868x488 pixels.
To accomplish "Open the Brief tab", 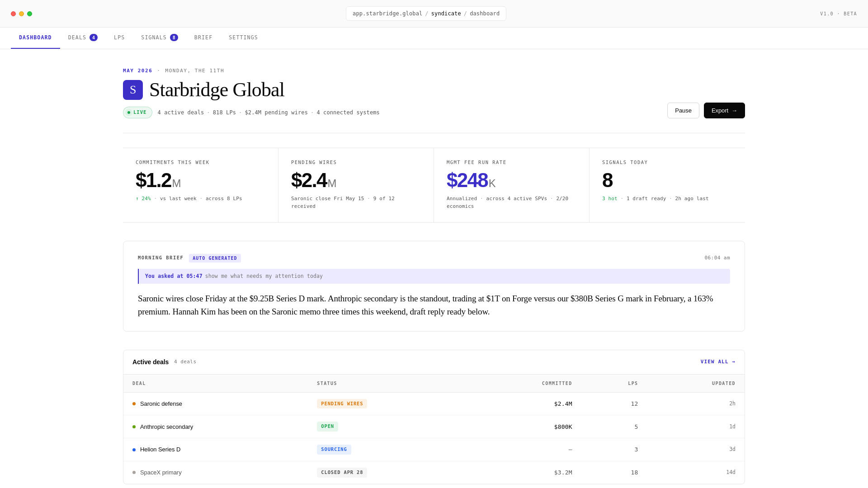I will [203, 38].
